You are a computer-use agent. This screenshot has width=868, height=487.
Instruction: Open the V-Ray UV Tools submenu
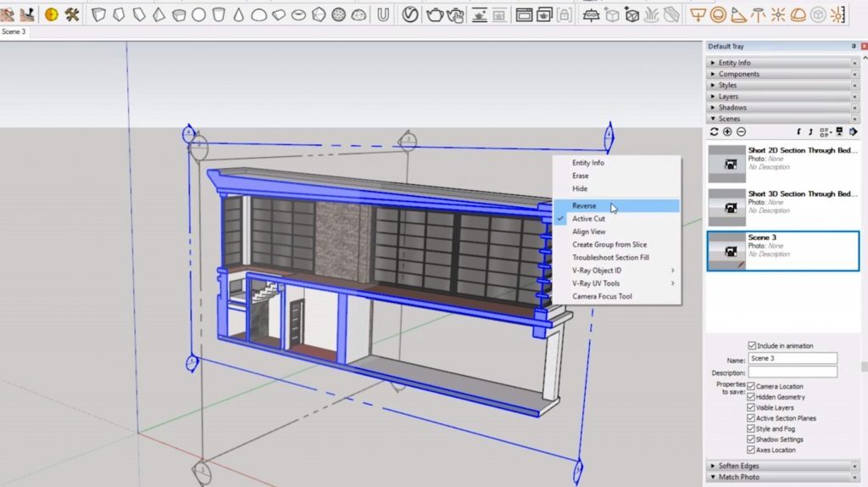point(617,283)
